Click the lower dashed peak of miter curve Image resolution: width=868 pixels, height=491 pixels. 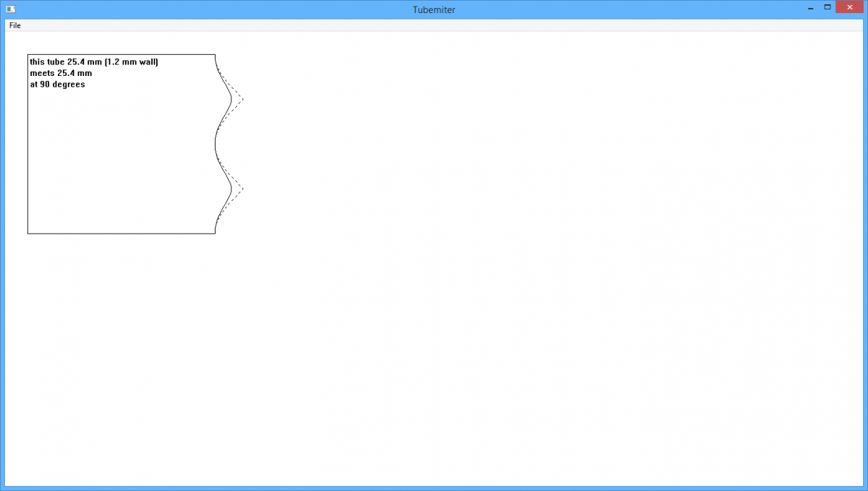(x=242, y=189)
